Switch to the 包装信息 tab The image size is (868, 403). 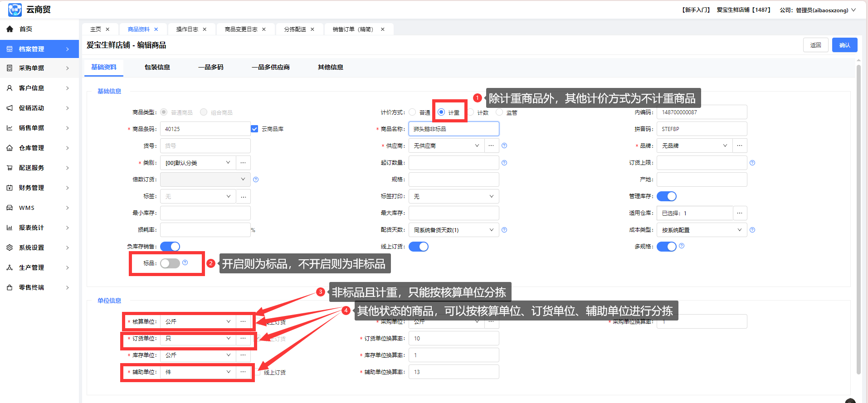(157, 67)
